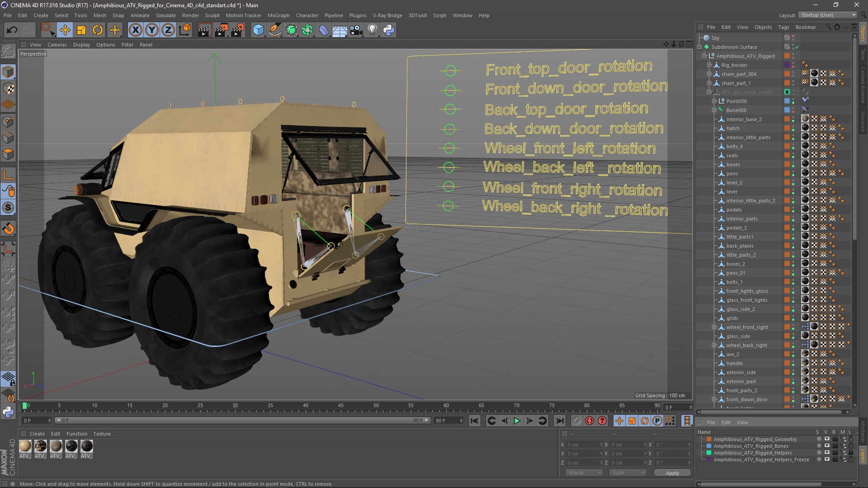Select the Move tool in top toolbar
Screen dimensions: 868x488
click(65, 30)
